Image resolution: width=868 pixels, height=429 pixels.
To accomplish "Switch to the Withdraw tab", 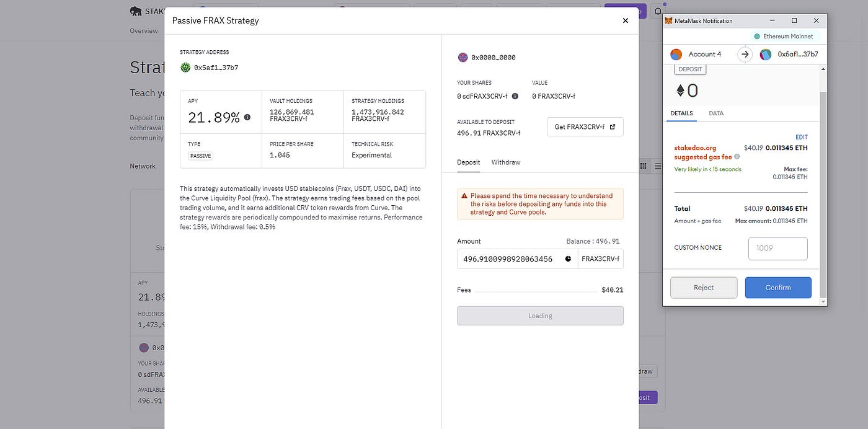I will [506, 162].
